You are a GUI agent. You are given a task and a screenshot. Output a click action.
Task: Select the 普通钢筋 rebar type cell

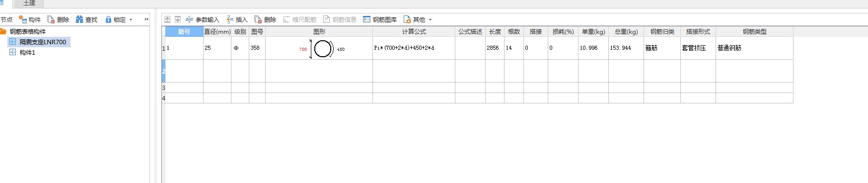pyautogui.click(x=754, y=48)
